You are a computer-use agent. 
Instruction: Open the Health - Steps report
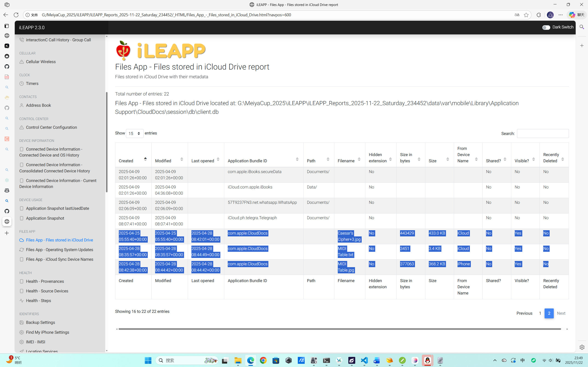pyautogui.click(x=38, y=300)
